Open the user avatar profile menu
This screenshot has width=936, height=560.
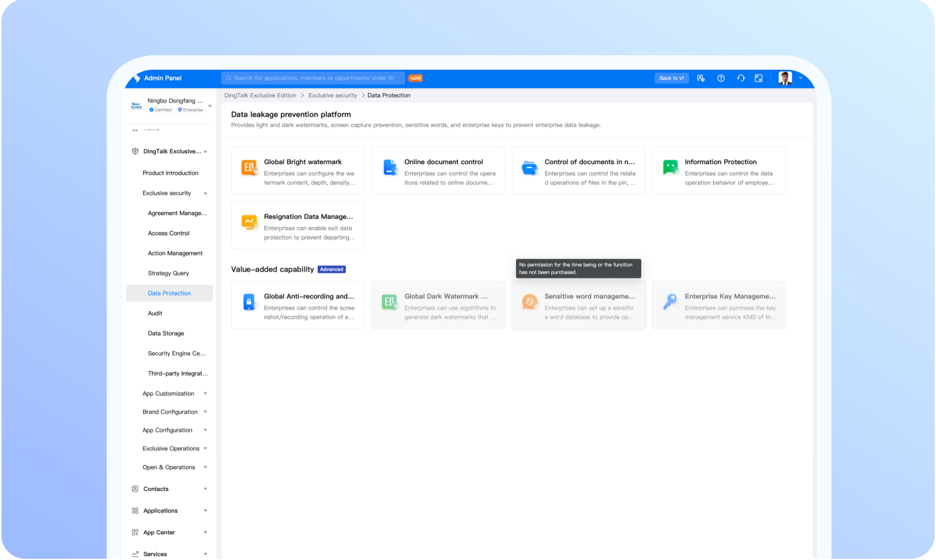785,78
